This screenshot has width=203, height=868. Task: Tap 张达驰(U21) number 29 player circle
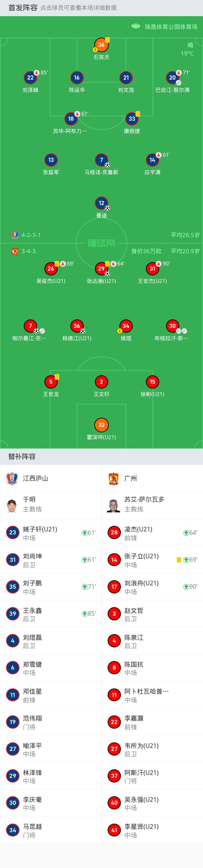101,268
